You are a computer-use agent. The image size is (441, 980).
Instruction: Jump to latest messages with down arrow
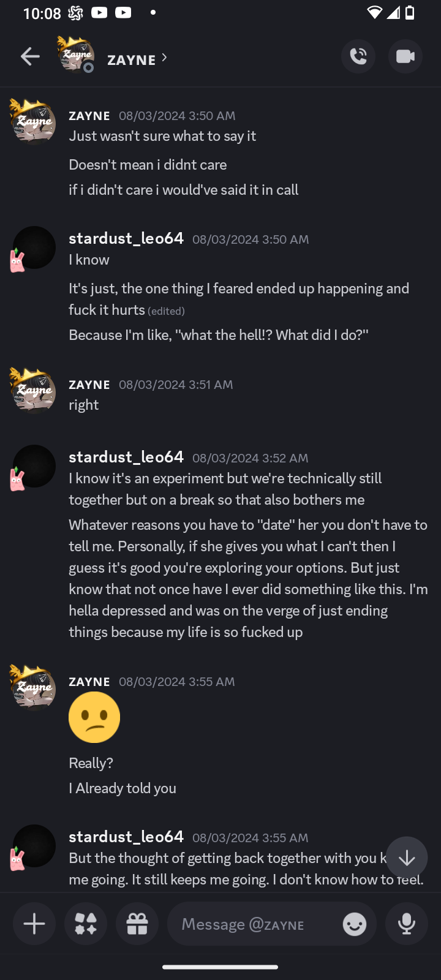coord(407,858)
